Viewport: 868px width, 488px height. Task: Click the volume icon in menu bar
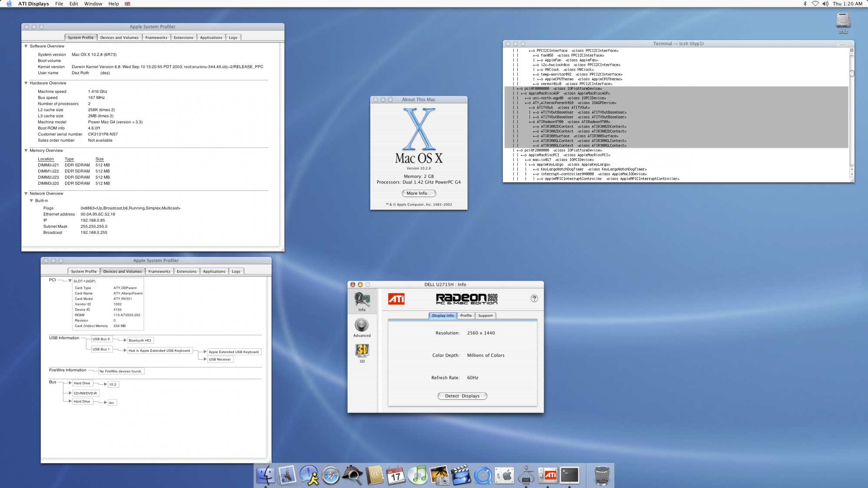coord(825,3)
